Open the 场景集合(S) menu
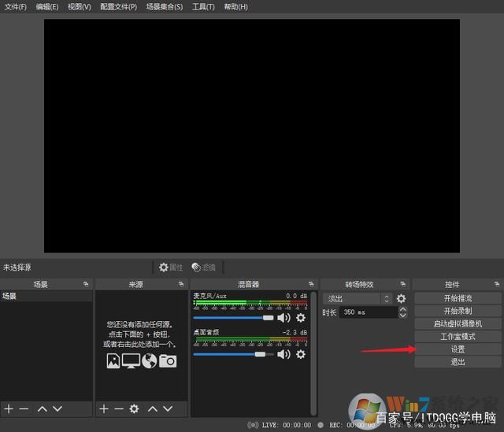 (x=165, y=7)
